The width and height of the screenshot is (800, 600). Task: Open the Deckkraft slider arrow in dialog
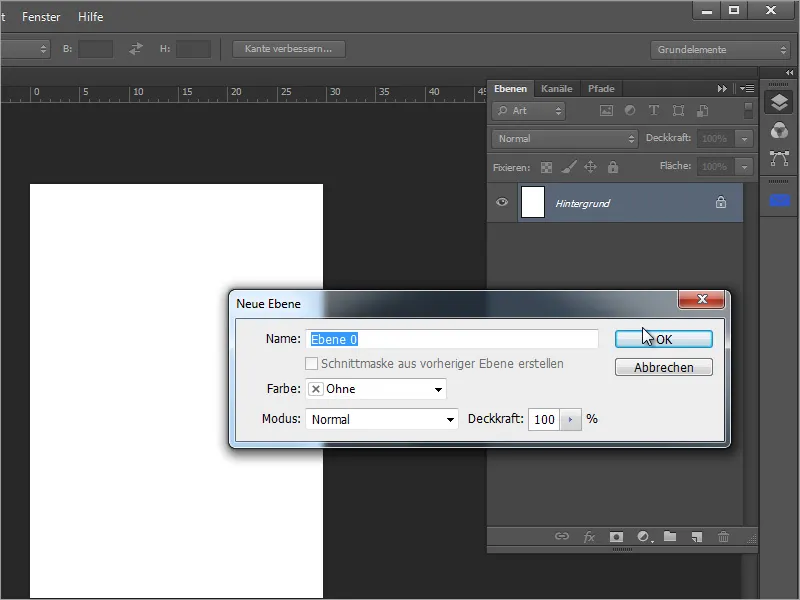[x=570, y=419]
